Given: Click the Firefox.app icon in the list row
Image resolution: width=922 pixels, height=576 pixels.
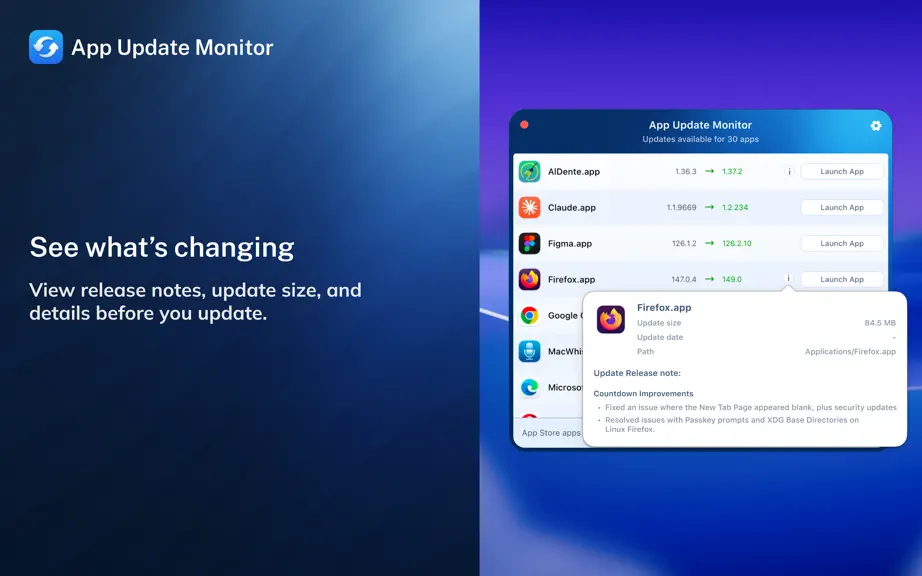Looking at the screenshot, I should [x=529, y=279].
